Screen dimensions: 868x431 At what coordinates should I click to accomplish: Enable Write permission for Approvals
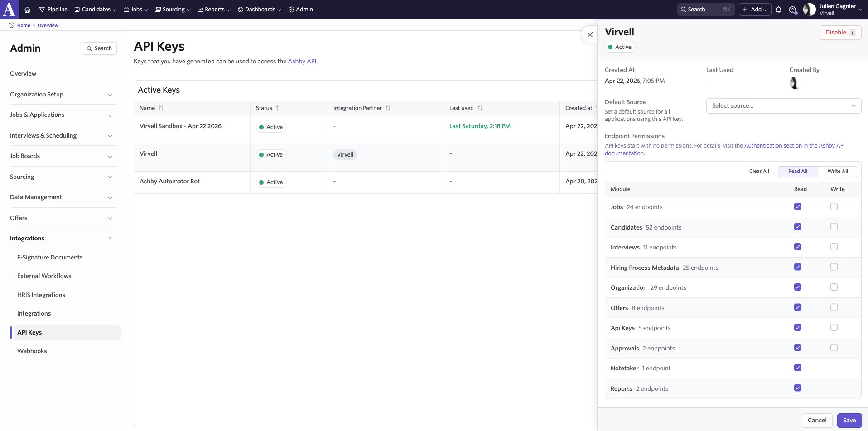click(x=834, y=348)
